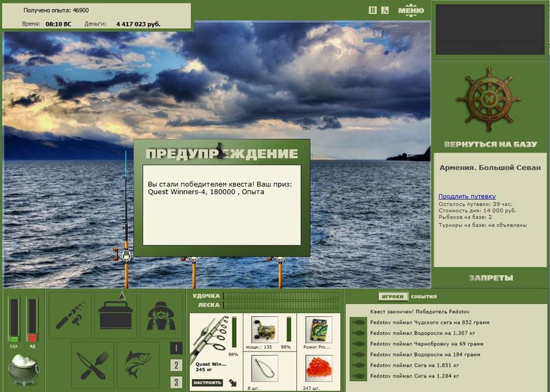The height and width of the screenshot is (392, 550).
Task: Open the fishing rod tackle icon
Action: coord(70,314)
